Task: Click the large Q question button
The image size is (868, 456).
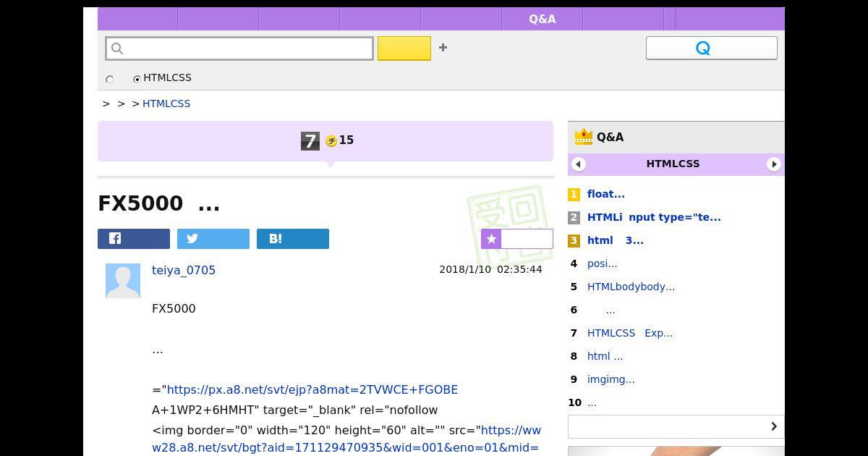Action: [x=712, y=48]
